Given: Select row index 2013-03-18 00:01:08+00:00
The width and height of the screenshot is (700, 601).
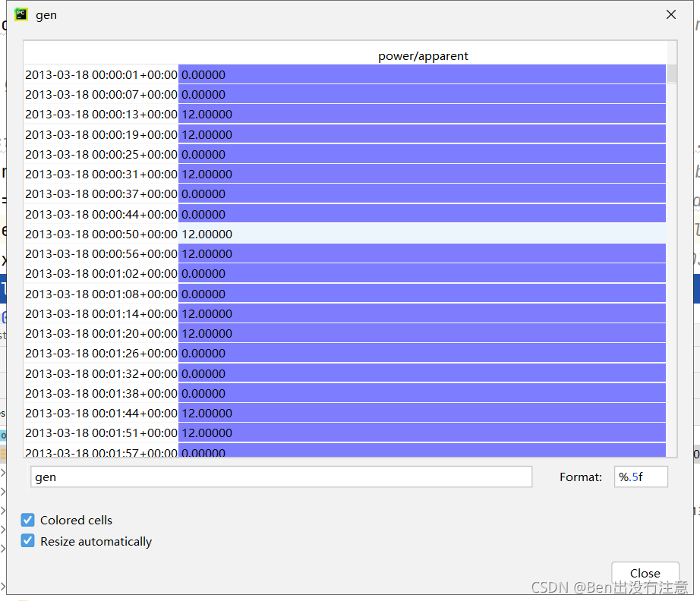Looking at the screenshot, I should (x=101, y=294).
